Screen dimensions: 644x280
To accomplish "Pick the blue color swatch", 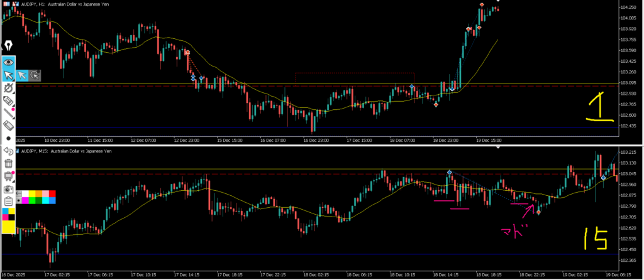I will (x=52, y=200).
